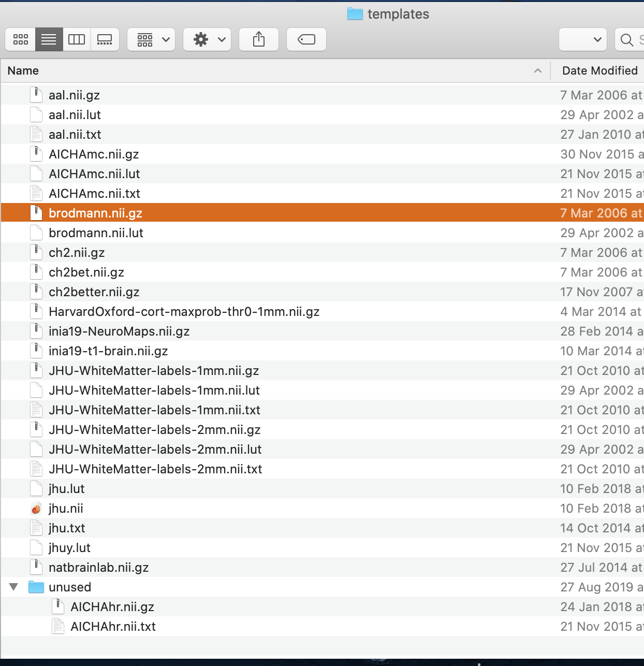This screenshot has width=644, height=666.
Task: Sort by the Date Modified column
Action: coord(599,70)
